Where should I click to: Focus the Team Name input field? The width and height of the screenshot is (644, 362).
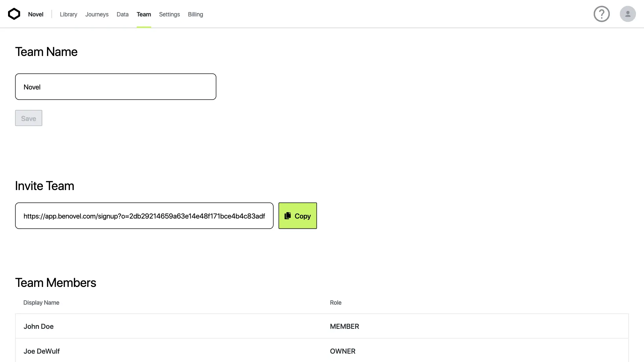[115, 87]
